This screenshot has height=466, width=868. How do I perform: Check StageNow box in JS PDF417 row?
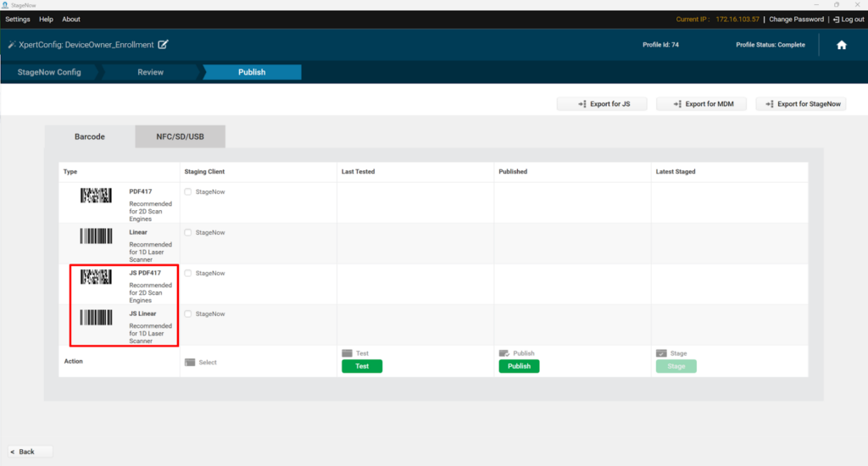[188, 274]
